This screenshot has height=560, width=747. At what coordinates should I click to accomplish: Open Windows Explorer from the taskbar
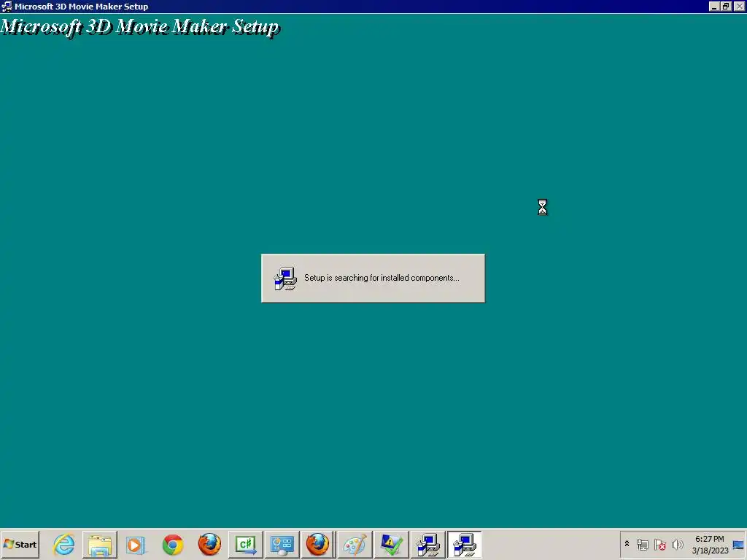coord(99,544)
